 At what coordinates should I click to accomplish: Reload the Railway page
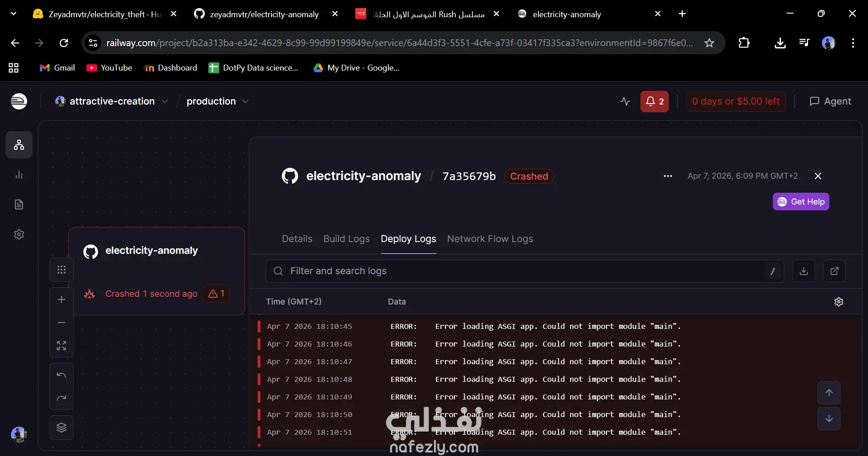click(x=64, y=43)
